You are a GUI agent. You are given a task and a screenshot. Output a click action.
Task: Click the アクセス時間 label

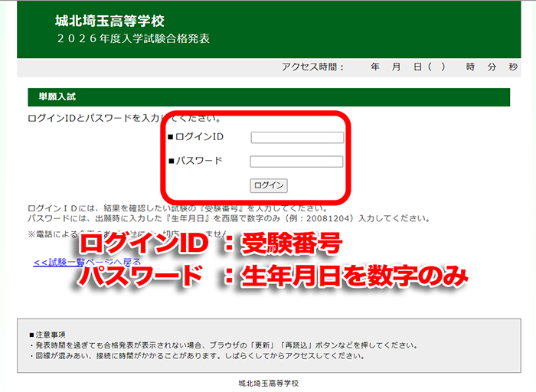[x=312, y=67]
